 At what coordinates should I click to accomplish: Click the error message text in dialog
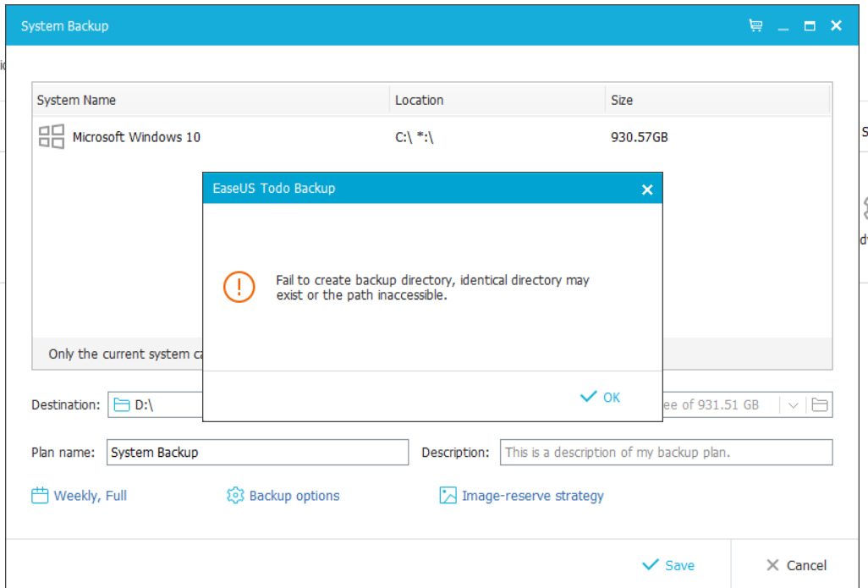click(x=432, y=288)
